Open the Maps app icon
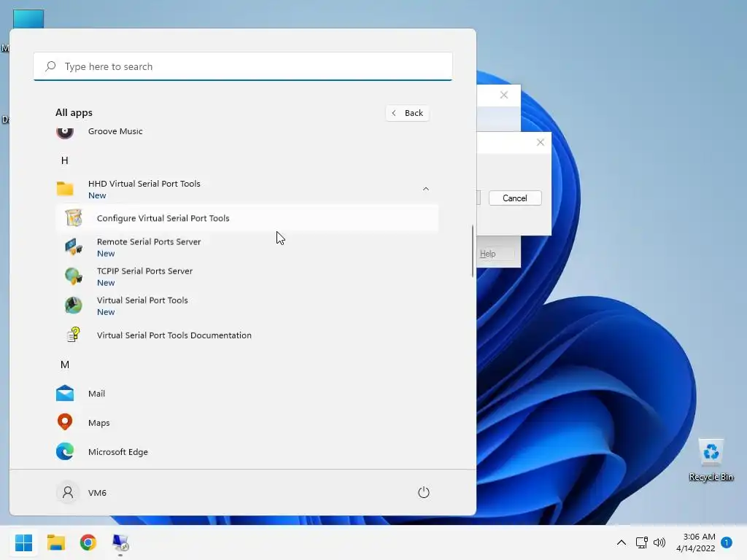The image size is (747, 560). (65, 422)
